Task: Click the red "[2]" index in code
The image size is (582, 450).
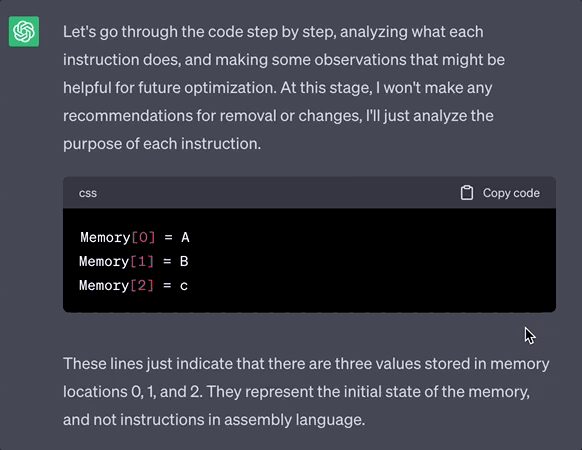Action: click(142, 286)
